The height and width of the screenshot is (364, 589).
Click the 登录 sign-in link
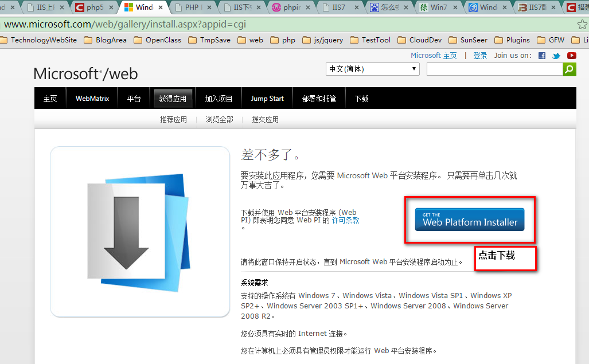(480, 56)
